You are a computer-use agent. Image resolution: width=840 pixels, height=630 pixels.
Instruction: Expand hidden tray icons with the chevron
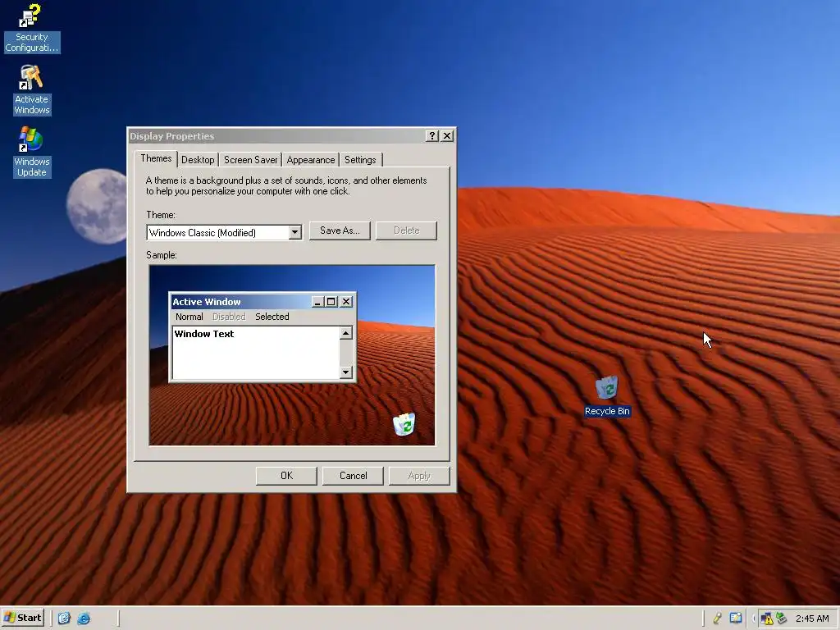tap(754, 619)
